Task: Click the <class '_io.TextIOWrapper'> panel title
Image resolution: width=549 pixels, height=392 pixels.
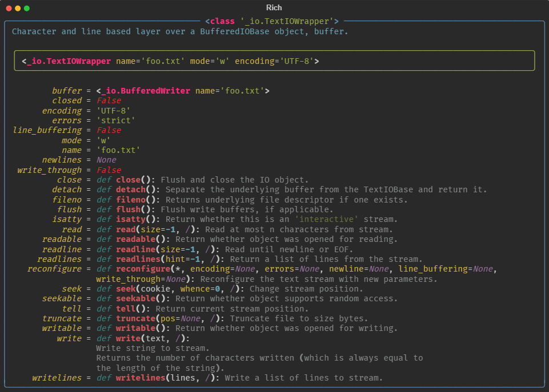Action: 272,21
